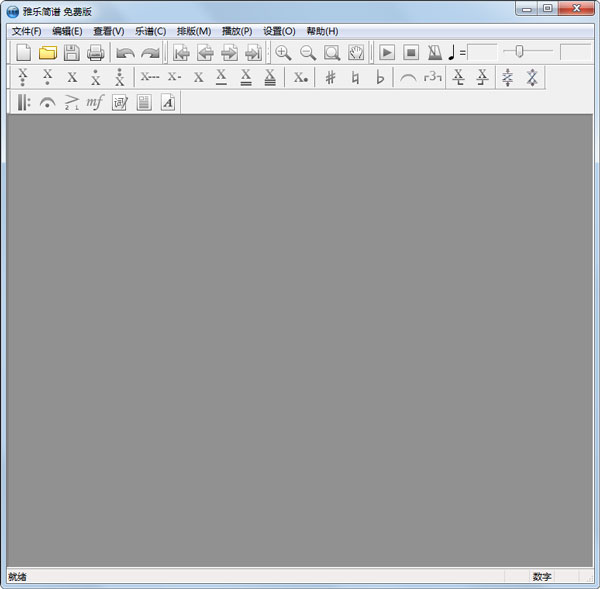Save the score with the floppy disk icon
Image resolution: width=600 pixels, height=589 pixels.
[71, 53]
